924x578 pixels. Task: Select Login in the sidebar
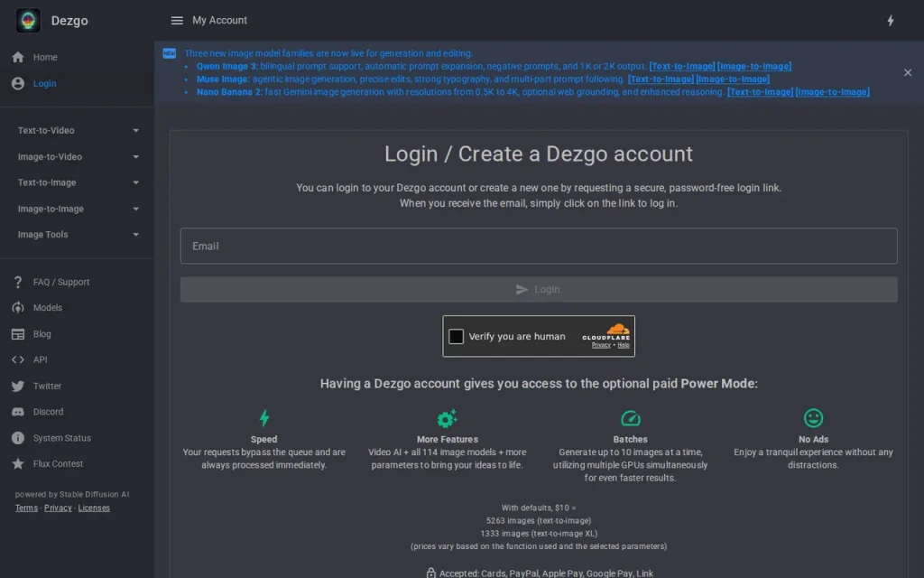pos(78,84)
